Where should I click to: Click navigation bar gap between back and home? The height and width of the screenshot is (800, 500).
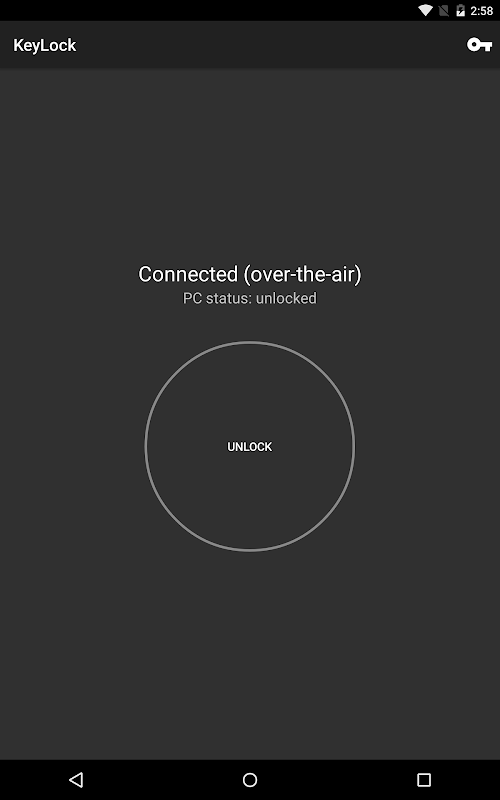point(163,779)
